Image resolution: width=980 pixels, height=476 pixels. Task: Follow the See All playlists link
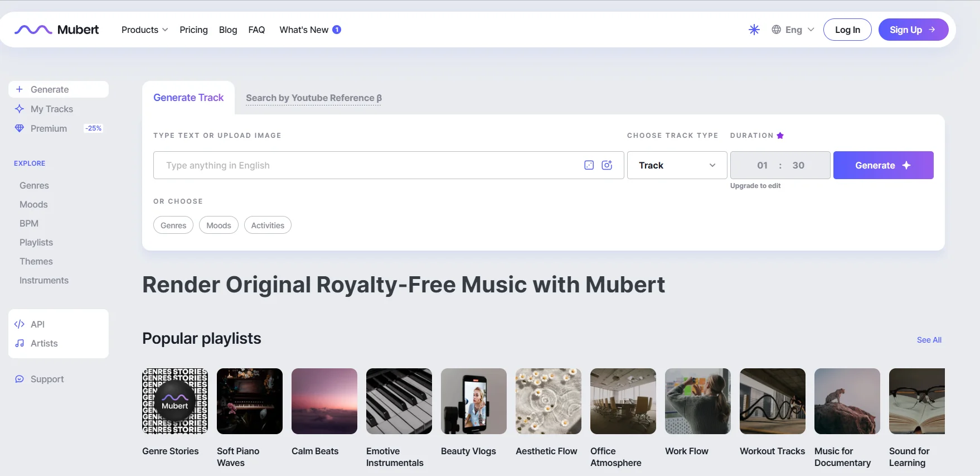tap(929, 340)
